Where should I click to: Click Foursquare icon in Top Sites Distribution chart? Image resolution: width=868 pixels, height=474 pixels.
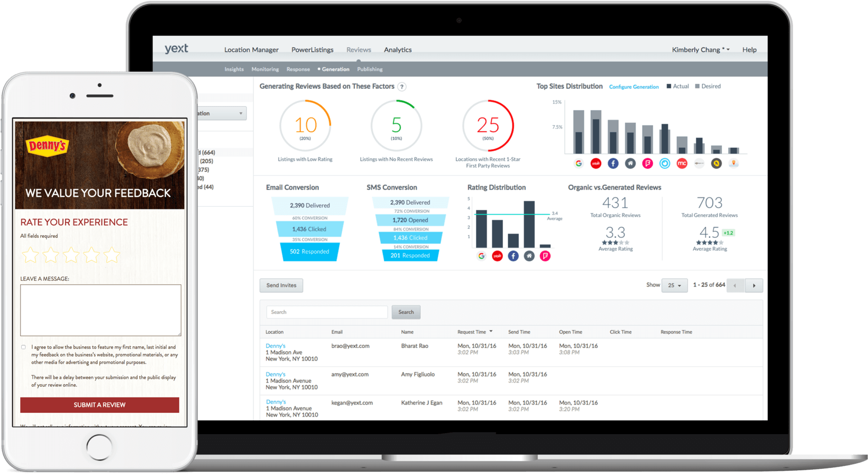648,163
